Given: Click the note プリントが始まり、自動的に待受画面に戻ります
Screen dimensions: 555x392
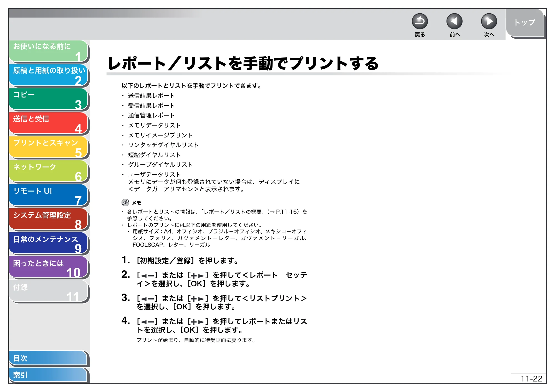Looking at the screenshot, I should click(196, 340).
